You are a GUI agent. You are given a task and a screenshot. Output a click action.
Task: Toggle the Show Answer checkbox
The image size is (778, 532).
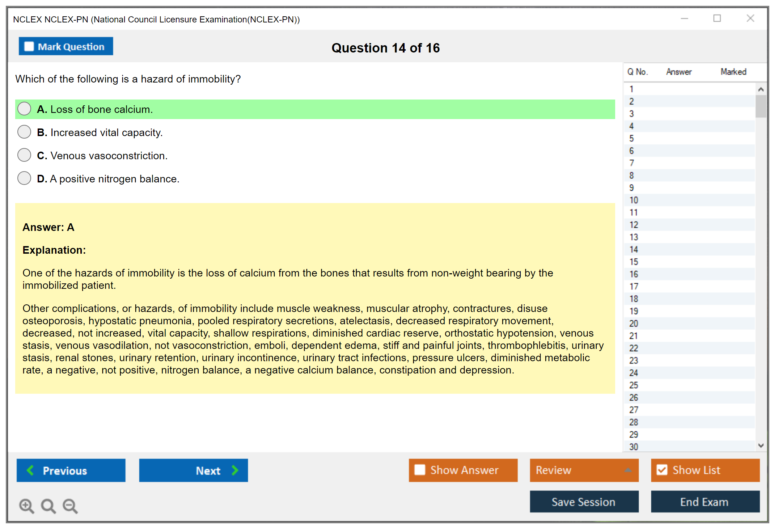[420, 470]
